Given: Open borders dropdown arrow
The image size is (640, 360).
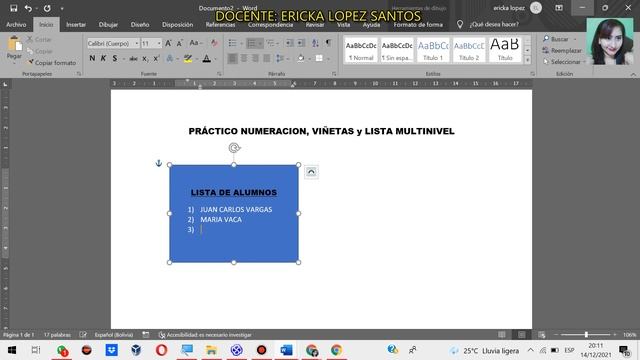Looking at the screenshot, I should click(328, 59).
